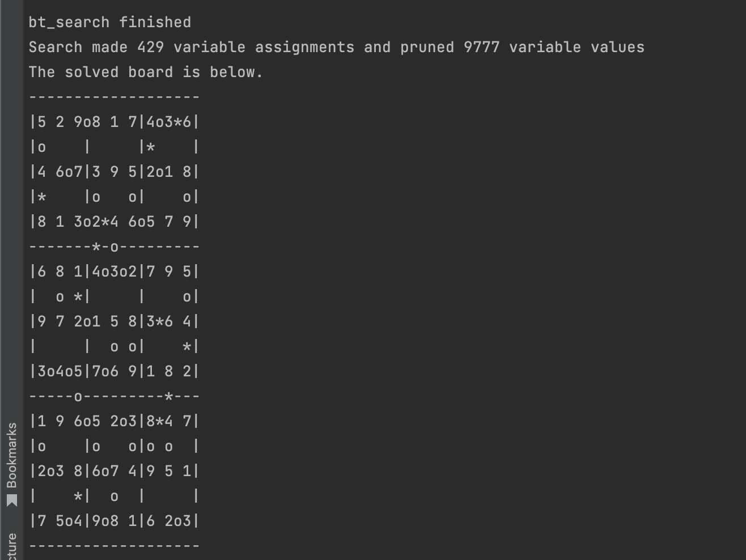Click 'The solved board is below.' line
746x560 pixels.
click(x=146, y=72)
